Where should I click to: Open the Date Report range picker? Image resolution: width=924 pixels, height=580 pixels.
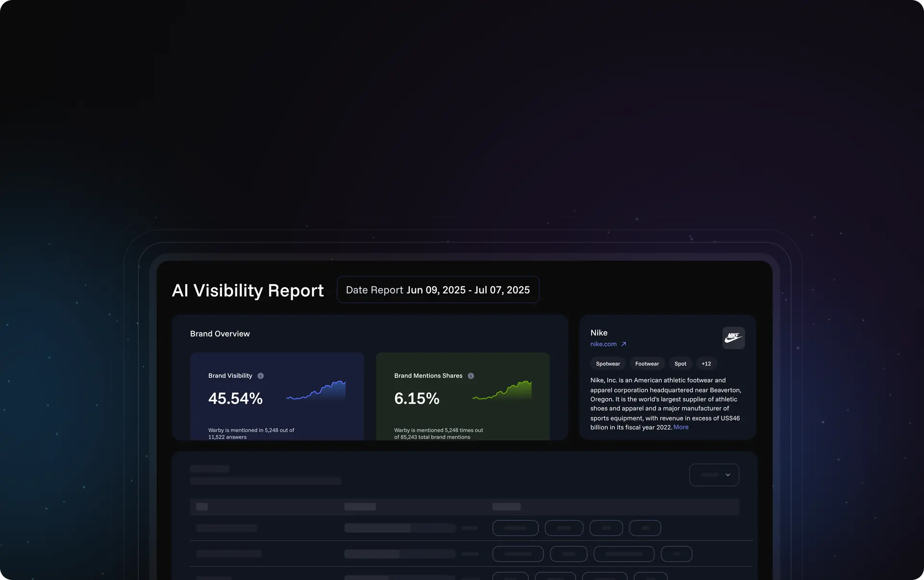click(x=437, y=290)
